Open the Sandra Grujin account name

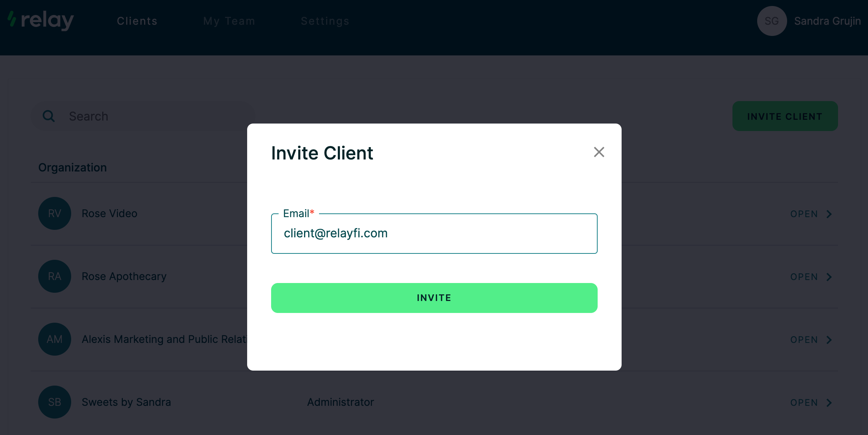coord(828,21)
